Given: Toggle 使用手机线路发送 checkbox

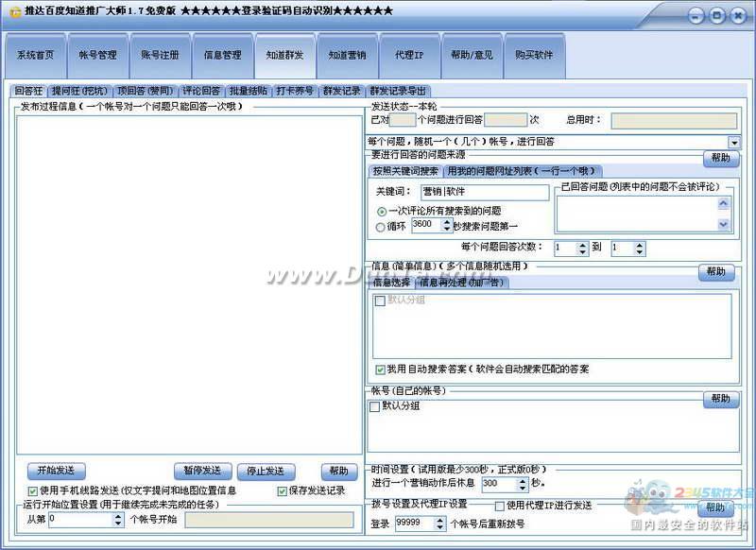Looking at the screenshot, I should point(33,491).
